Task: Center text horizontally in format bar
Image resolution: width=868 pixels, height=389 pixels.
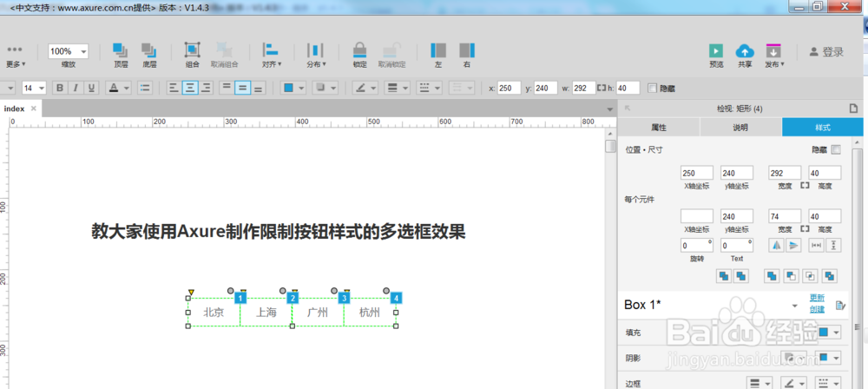Action: click(x=190, y=88)
